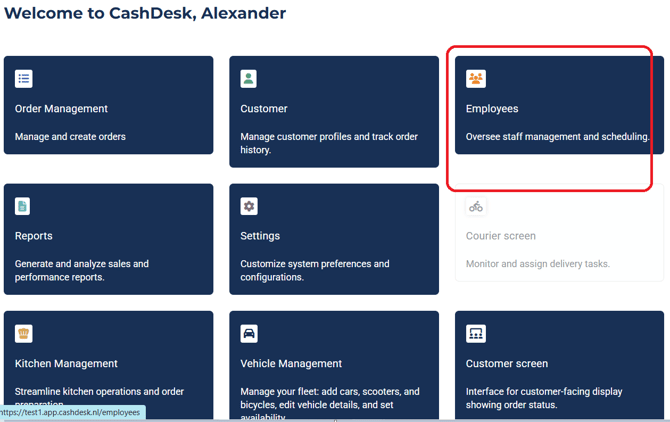
Task: Open the Vehicle Management title
Action: click(x=291, y=364)
